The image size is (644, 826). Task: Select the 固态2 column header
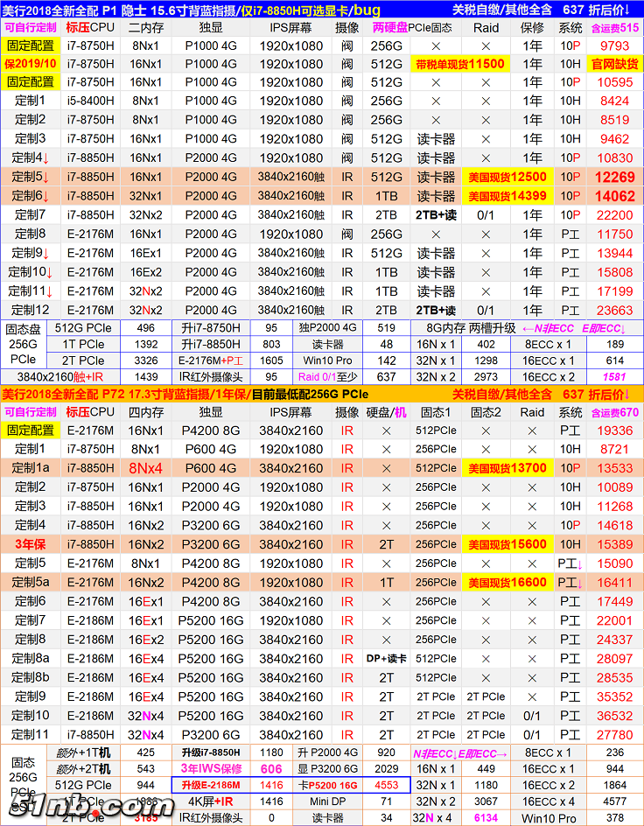pyautogui.click(x=486, y=412)
